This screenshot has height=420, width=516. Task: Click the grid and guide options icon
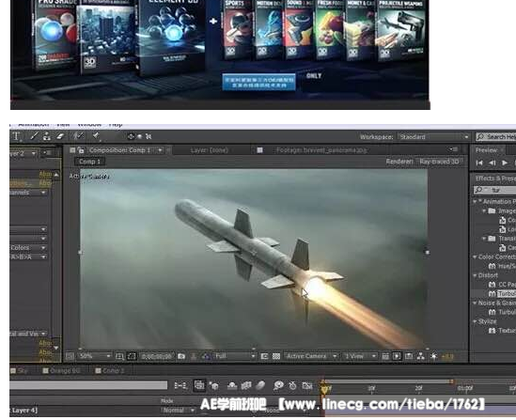pos(119,356)
